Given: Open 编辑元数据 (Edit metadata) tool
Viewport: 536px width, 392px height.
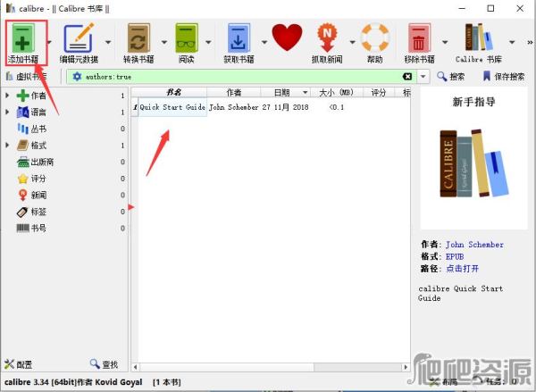Looking at the screenshot, I should click(79, 39).
